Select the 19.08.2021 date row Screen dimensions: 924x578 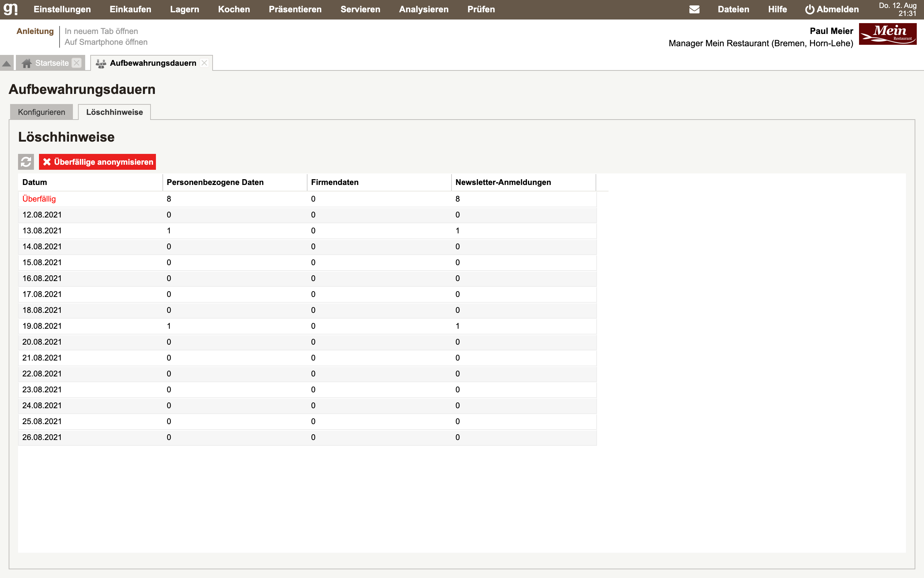pos(308,326)
